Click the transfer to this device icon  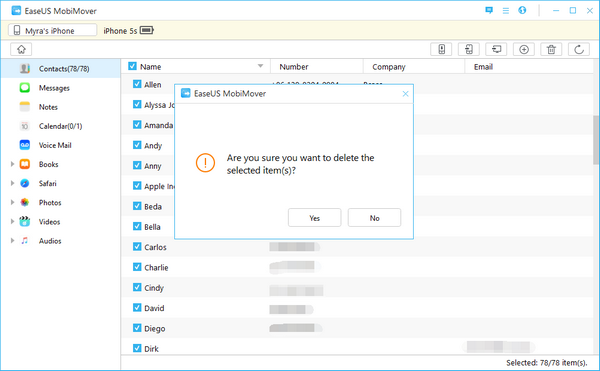coord(441,49)
